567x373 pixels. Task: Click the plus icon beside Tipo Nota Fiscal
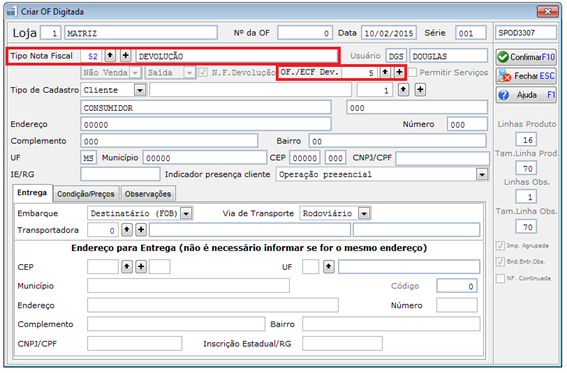pyautogui.click(x=125, y=56)
